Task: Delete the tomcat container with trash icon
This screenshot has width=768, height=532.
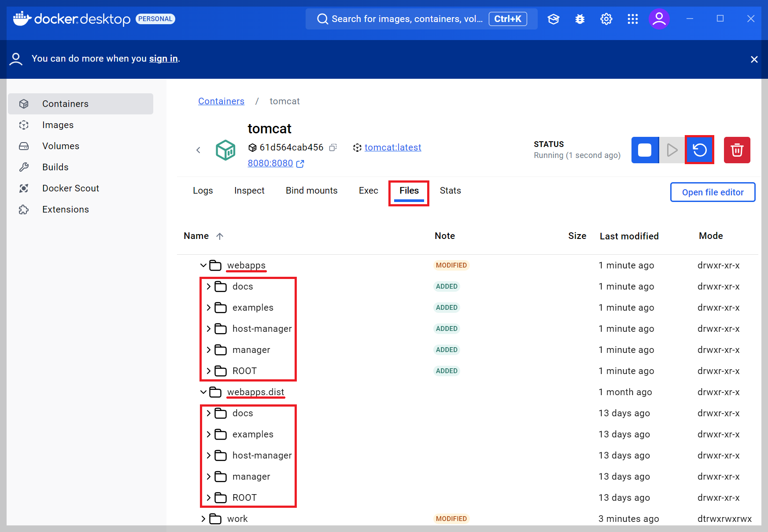Action: click(737, 150)
